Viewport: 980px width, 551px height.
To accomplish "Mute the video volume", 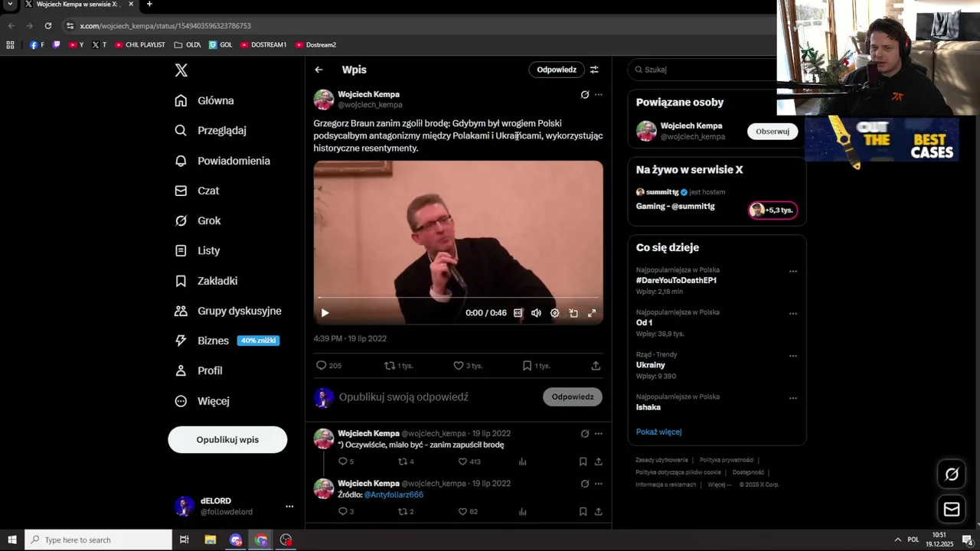I will click(536, 313).
